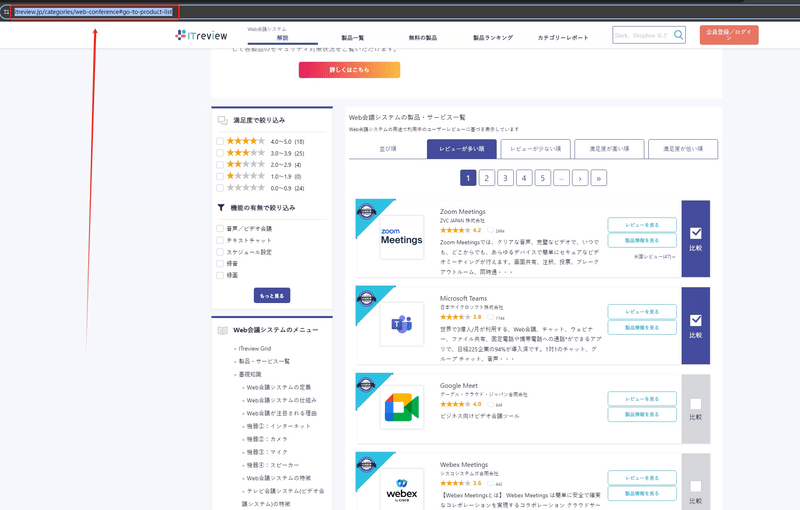Go to page 2 of the results
This screenshot has height=510, width=800.
(x=487, y=178)
